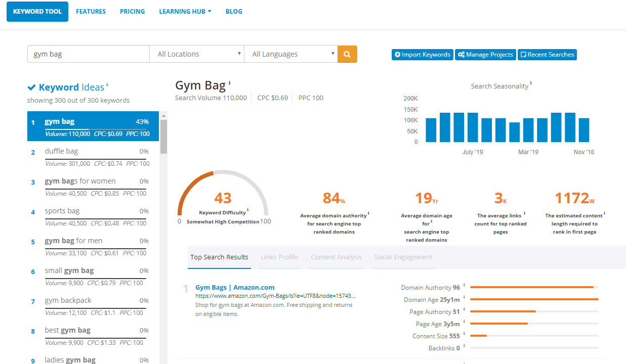Open the All Locations dropdown
Screen dimensions: 626x364
(x=197, y=54)
